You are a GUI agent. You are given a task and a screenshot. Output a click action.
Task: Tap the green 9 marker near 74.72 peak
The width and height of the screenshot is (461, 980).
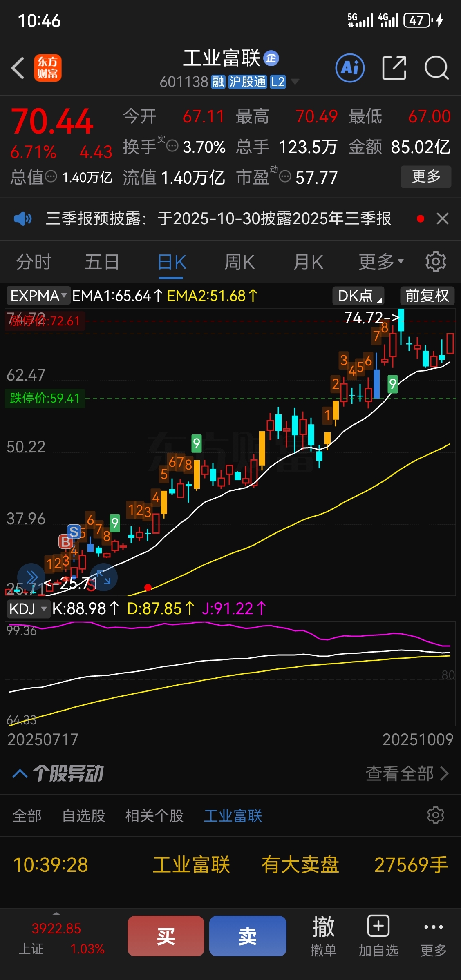point(392,384)
